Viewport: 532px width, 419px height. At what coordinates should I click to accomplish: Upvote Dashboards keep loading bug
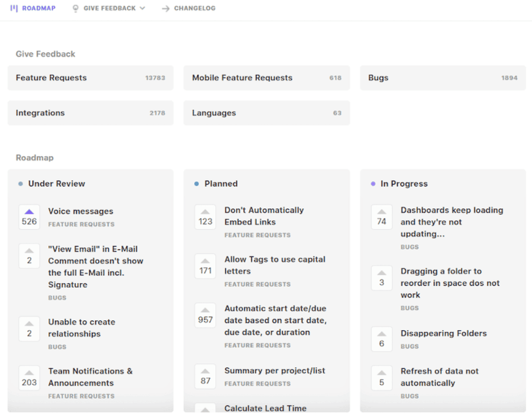click(381, 216)
